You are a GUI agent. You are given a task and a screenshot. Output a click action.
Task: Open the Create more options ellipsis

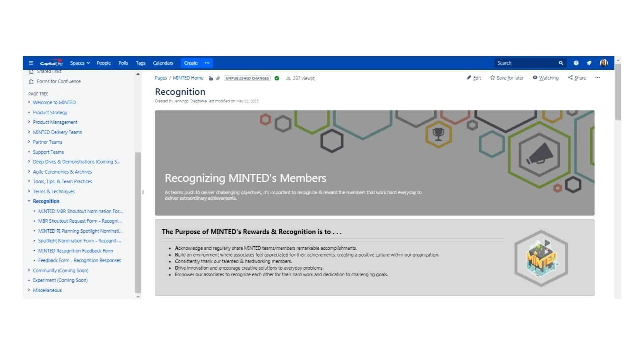point(207,63)
